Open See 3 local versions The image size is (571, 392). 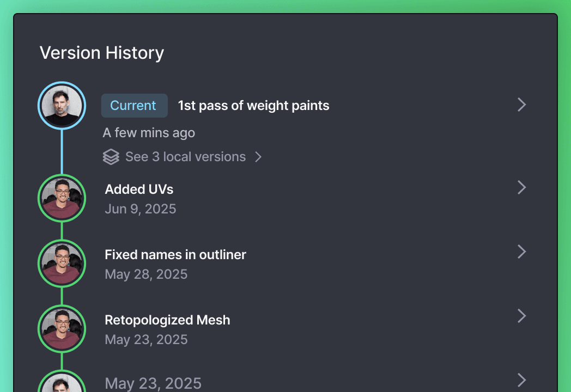coord(185,156)
